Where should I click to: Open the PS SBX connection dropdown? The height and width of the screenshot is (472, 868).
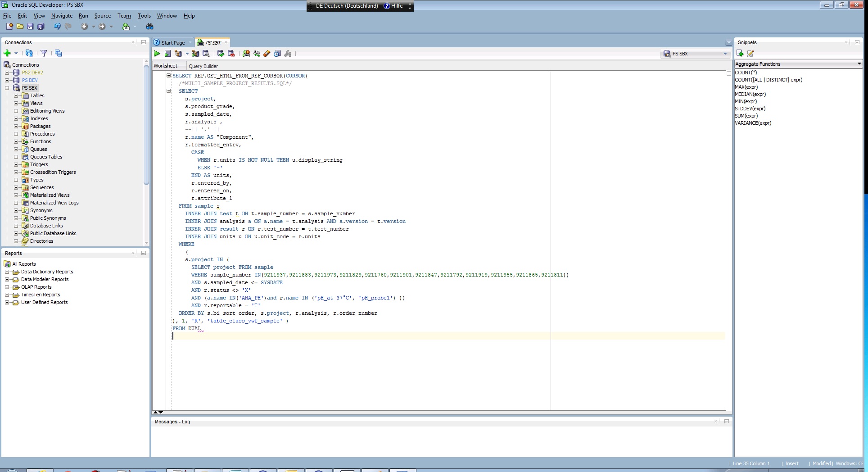[725, 54]
